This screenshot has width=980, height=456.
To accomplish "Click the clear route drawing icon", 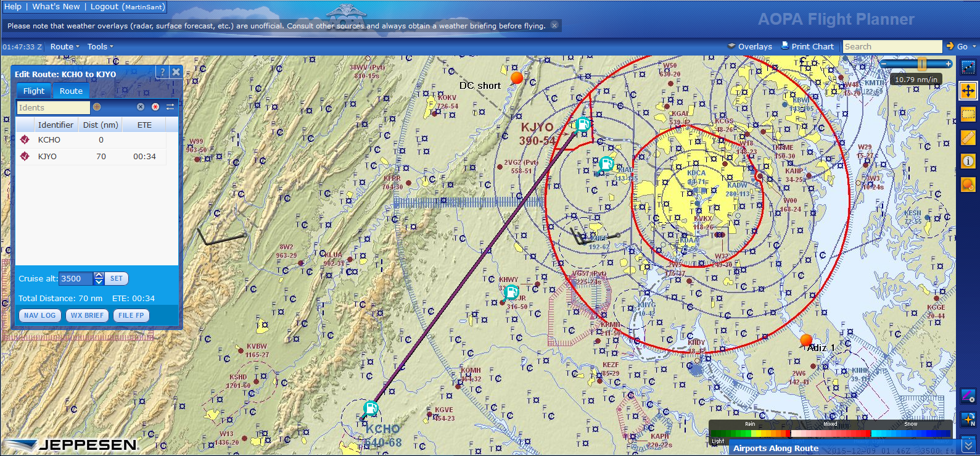I will tap(968, 396).
